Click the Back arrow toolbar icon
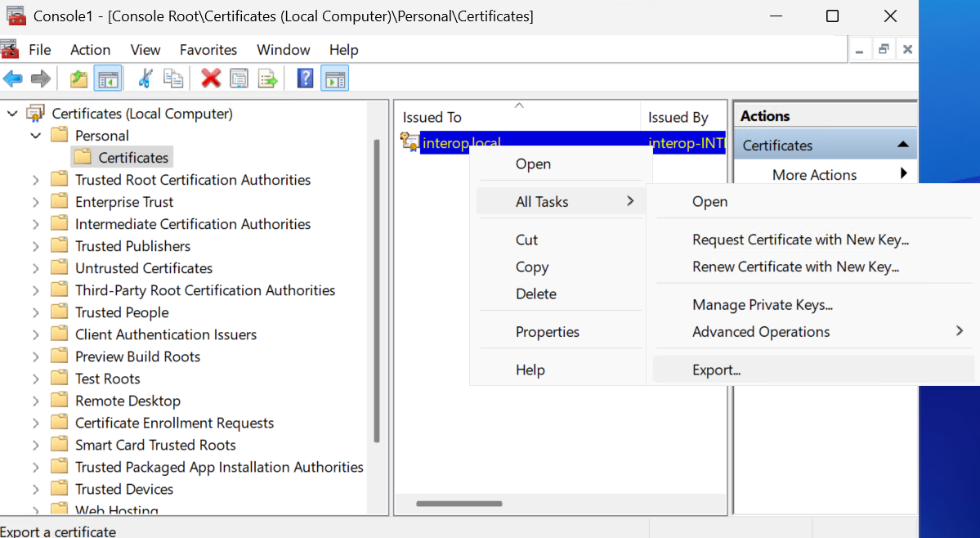Viewport: 980px width, 538px height. click(x=12, y=78)
